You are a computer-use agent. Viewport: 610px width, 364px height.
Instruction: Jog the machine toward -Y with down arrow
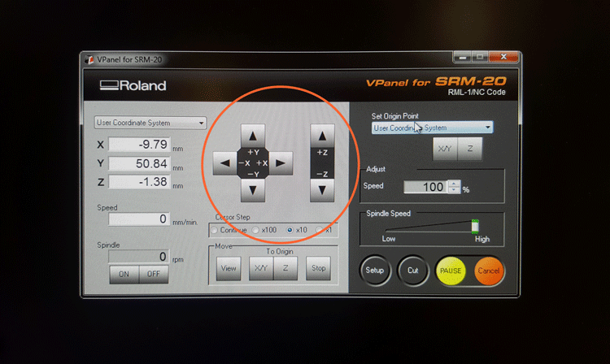coord(253,190)
